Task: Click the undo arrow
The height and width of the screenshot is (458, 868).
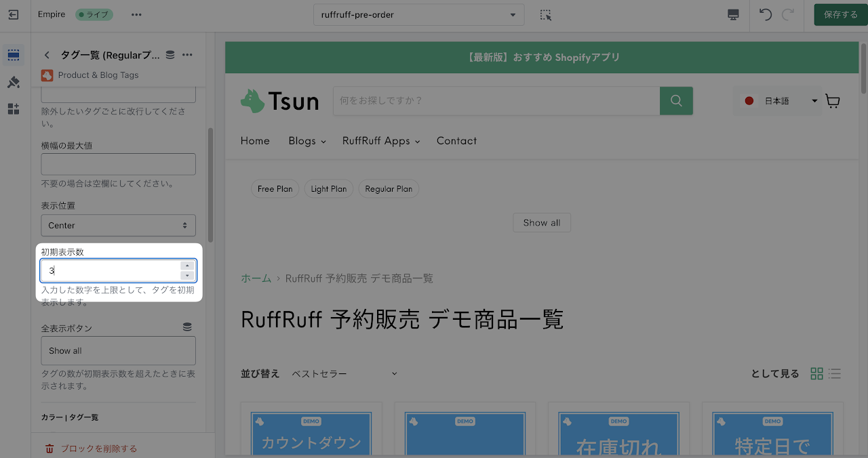Action: 766,15
